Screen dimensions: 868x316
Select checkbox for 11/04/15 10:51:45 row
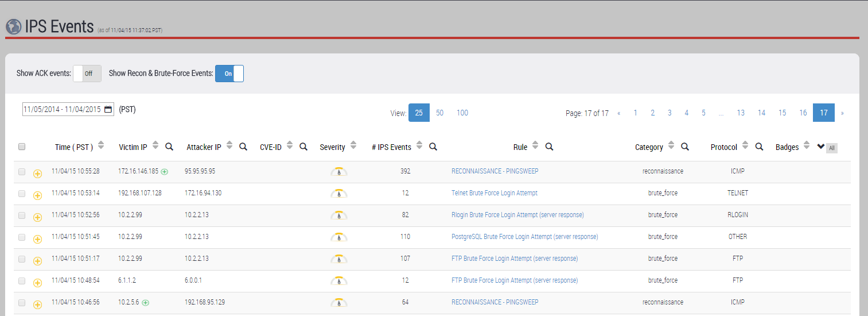click(22, 237)
